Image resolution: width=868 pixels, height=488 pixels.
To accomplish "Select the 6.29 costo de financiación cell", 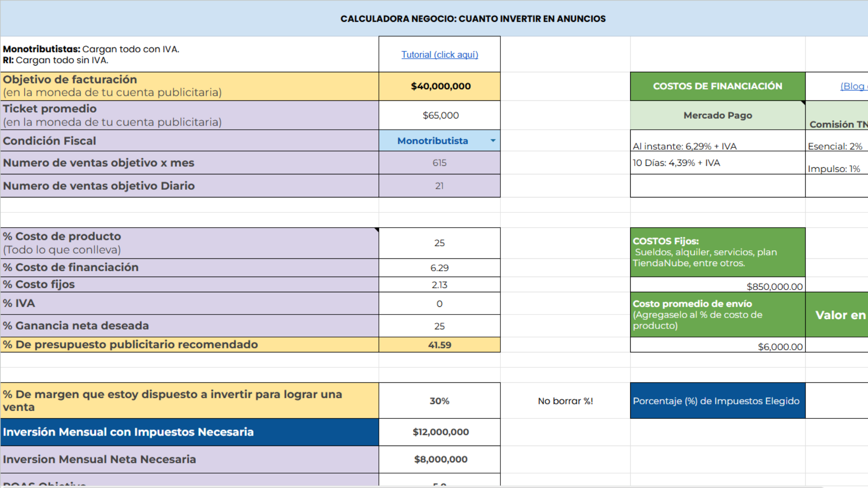I will coord(439,268).
